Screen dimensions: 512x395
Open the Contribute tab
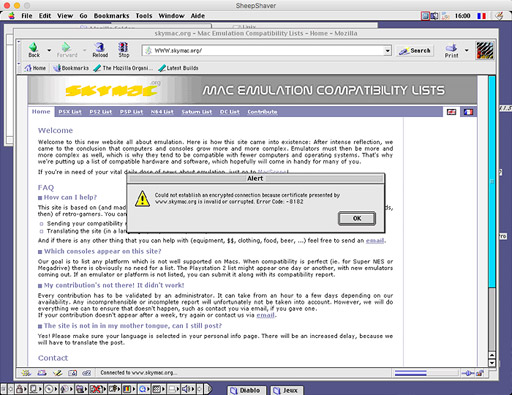(x=262, y=112)
